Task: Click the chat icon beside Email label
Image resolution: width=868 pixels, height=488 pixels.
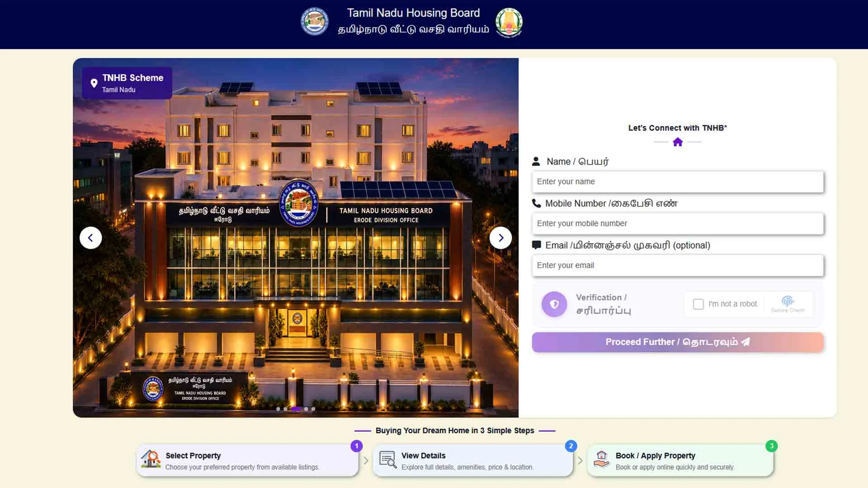Action: [x=536, y=245]
